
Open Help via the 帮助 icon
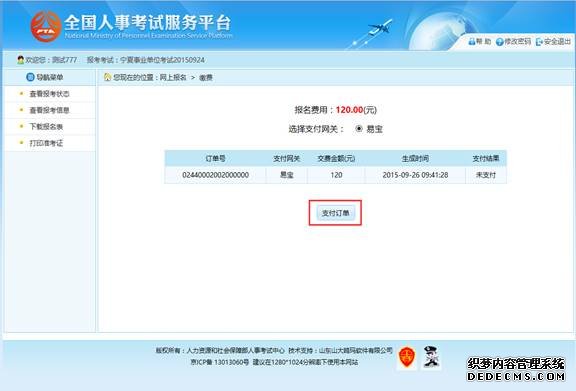tap(472, 42)
